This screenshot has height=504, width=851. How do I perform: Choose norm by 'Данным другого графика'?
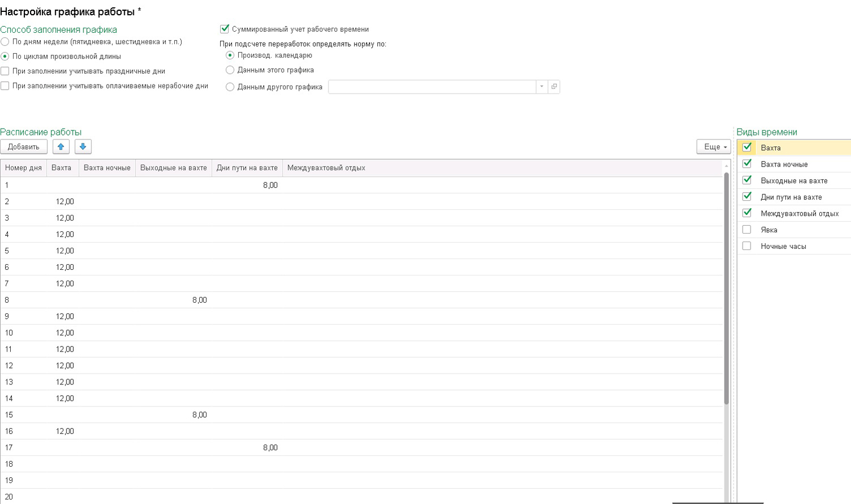[x=230, y=87]
